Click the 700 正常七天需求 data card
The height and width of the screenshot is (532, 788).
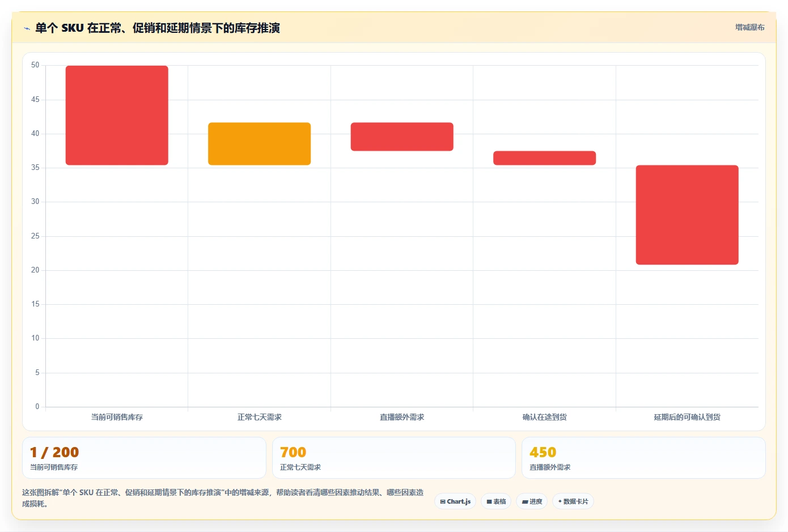pos(394,458)
